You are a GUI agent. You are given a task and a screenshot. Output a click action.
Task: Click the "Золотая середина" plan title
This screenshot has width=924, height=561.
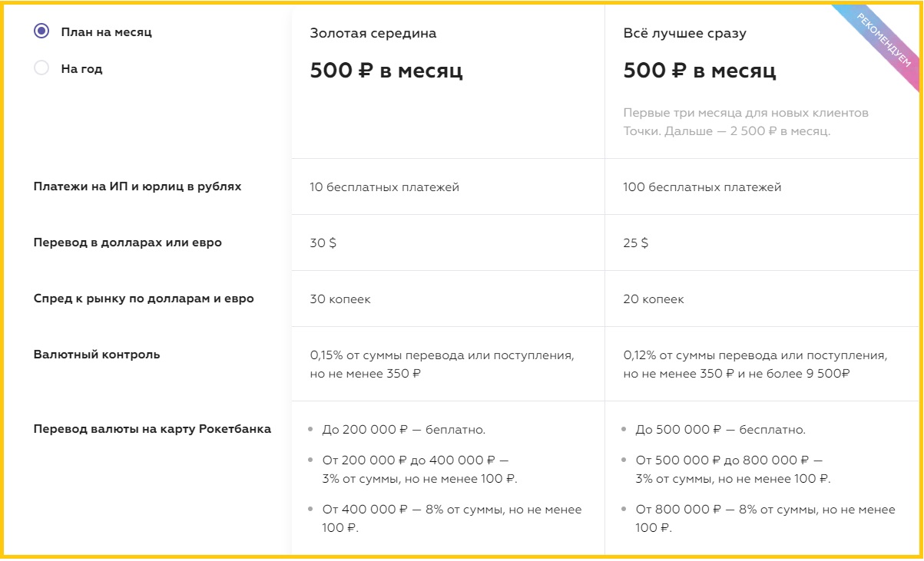373,34
